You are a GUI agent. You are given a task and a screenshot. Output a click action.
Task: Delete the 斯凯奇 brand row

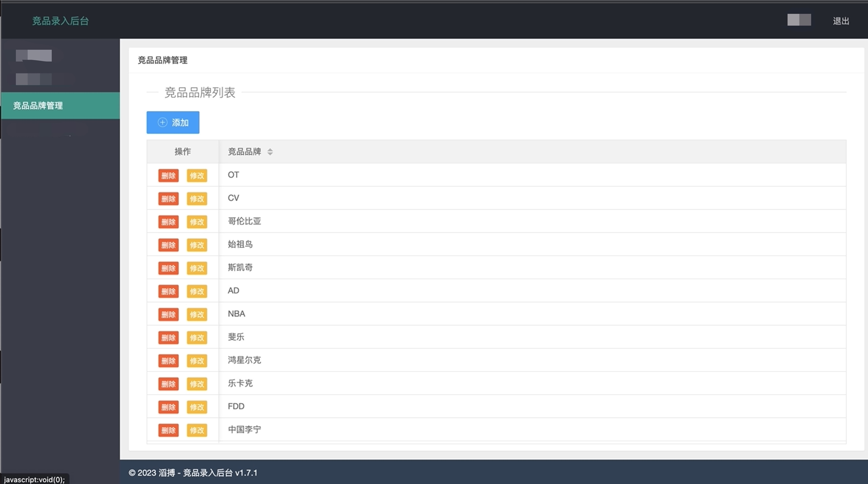[168, 268]
